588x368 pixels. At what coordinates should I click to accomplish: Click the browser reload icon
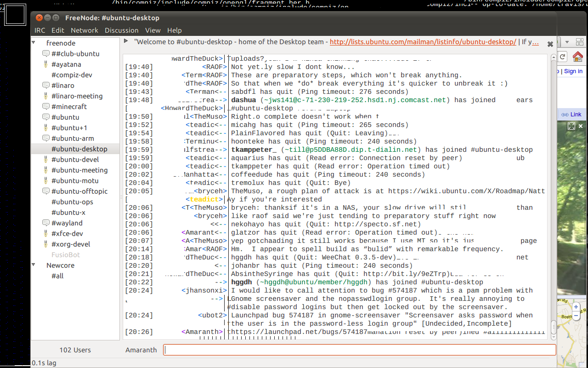[x=562, y=56]
